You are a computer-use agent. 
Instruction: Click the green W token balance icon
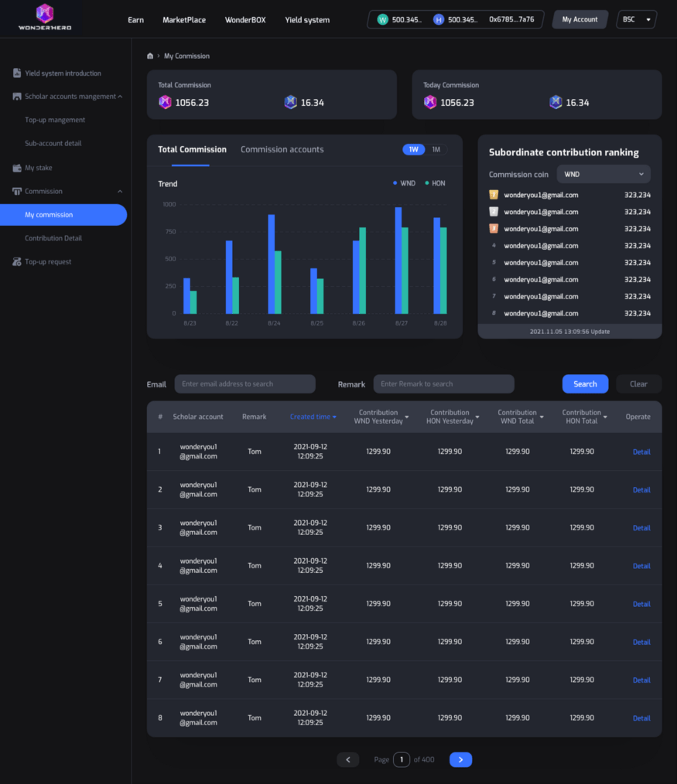pos(381,19)
